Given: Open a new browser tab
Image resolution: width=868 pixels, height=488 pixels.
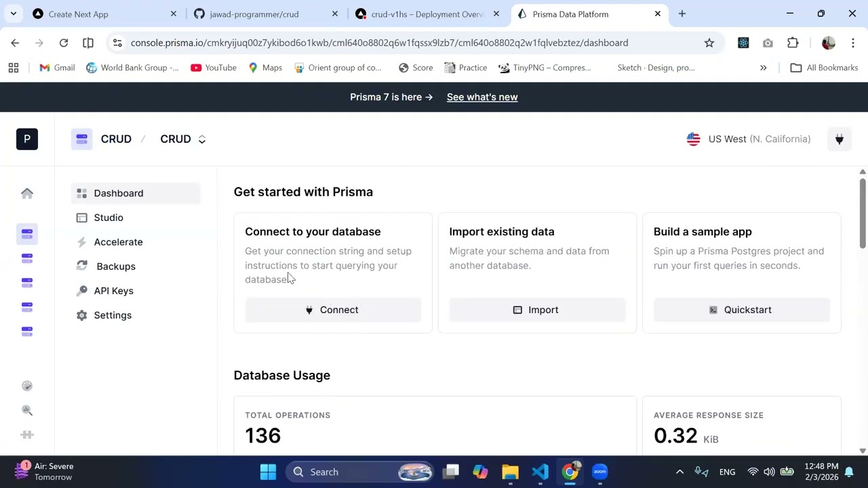Looking at the screenshot, I should pyautogui.click(x=682, y=14).
